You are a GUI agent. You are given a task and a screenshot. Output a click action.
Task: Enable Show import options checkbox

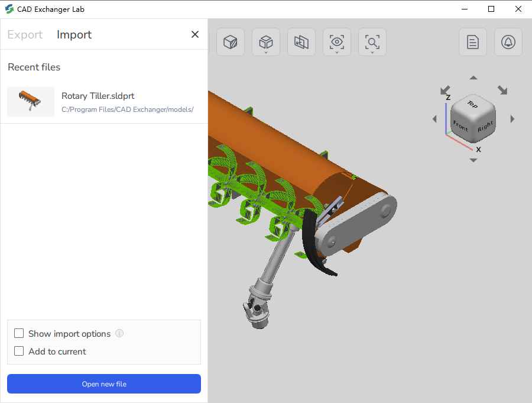click(19, 334)
